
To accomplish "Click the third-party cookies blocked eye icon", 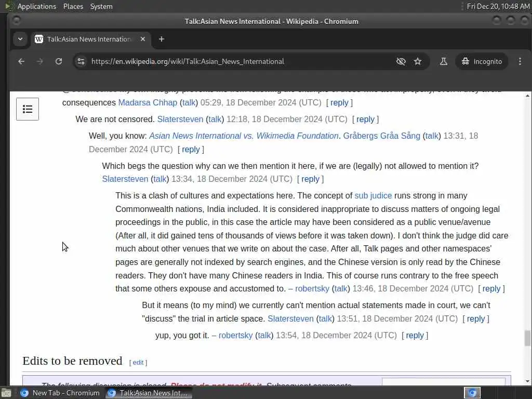I will point(401,61).
